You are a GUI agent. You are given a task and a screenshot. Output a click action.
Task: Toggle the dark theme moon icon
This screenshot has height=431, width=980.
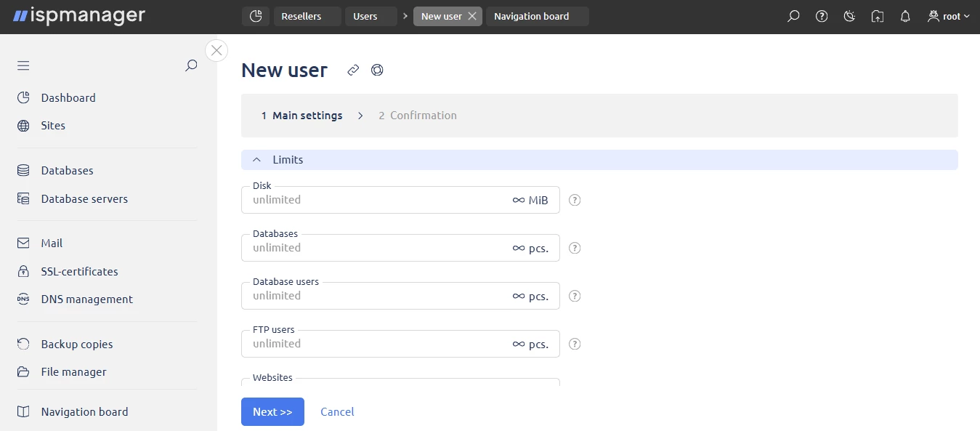849,16
